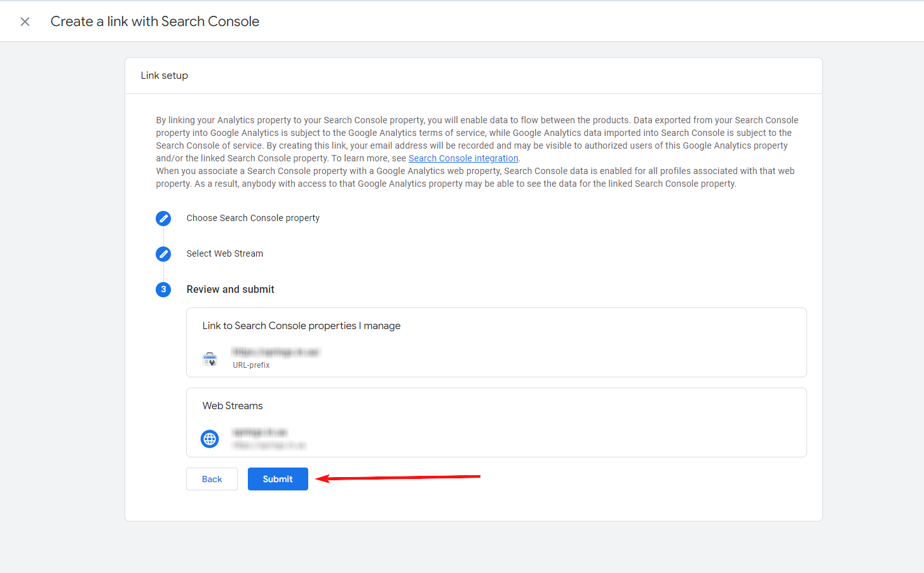This screenshot has height=573, width=924.
Task: Open the Search Console integration link
Action: (x=463, y=158)
